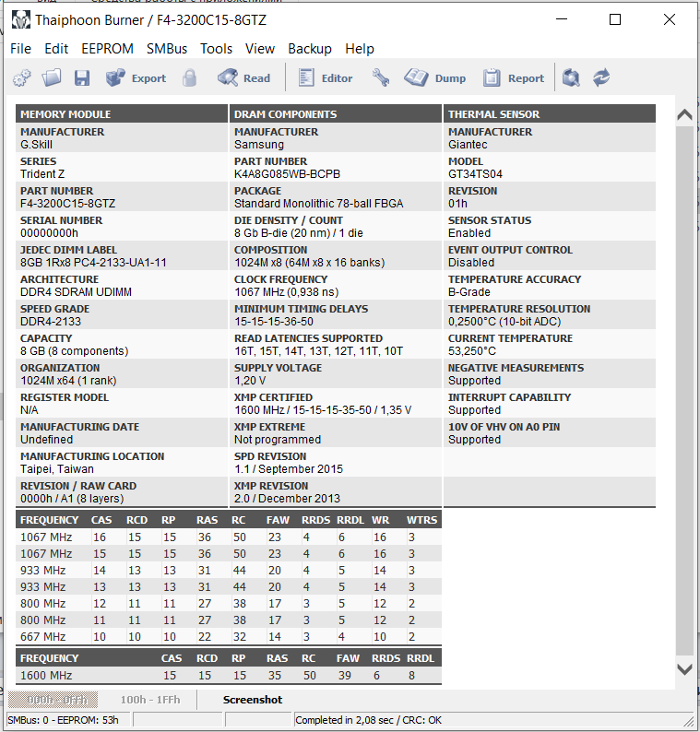The width and height of the screenshot is (700, 732).
Task: Click the 1600 MHz XMP timing row
Action: click(x=229, y=676)
